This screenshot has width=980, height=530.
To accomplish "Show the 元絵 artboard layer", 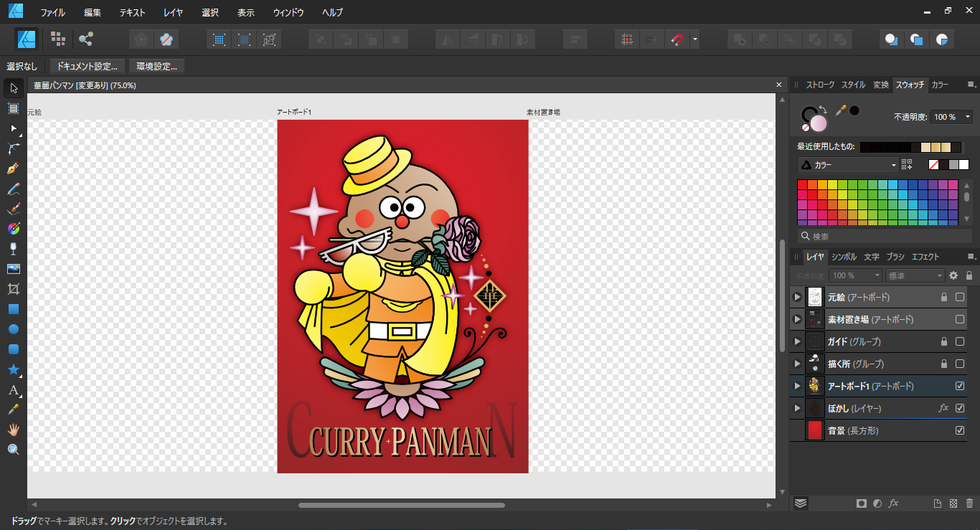I will (960, 297).
